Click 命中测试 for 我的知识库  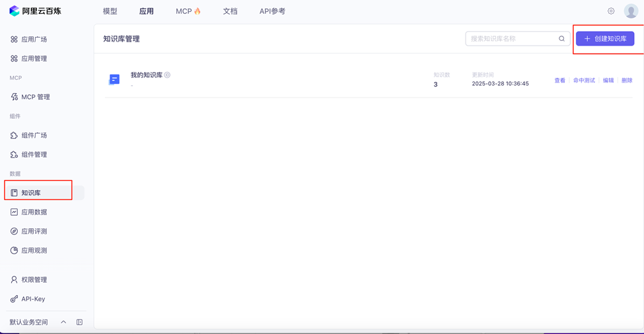click(x=584, y=81)
